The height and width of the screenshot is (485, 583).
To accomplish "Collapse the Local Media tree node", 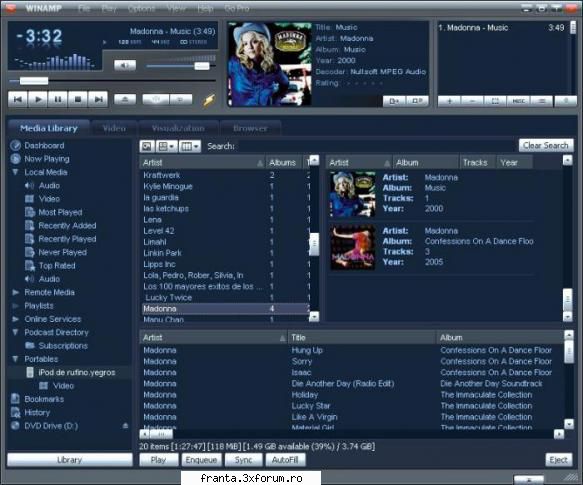I will 15,172.
